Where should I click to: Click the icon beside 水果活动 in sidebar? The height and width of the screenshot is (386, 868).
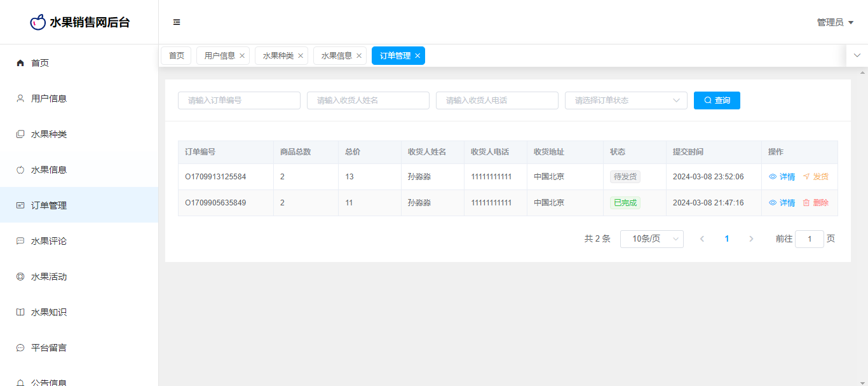tap(20, 277)
